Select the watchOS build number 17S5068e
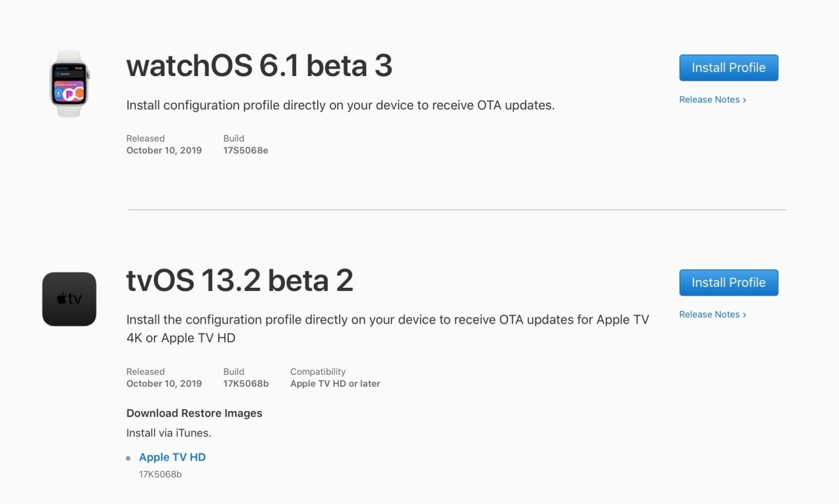The width and height of the screenshot is (839, 504). (246, 150)
